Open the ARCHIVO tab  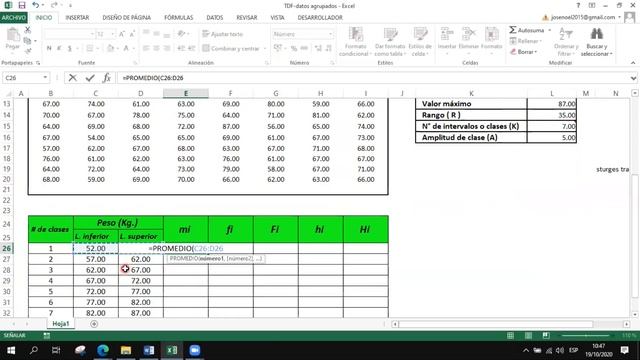[13, 18]
